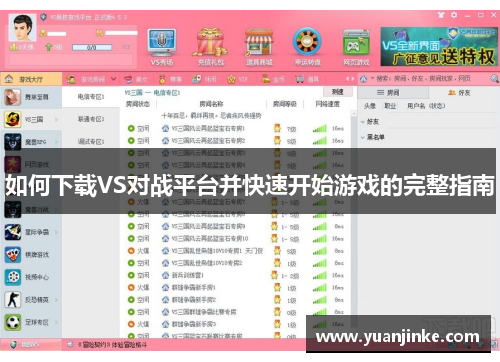
Task: Open the VS秀场 microphone icon
Action: coord(162,43)
